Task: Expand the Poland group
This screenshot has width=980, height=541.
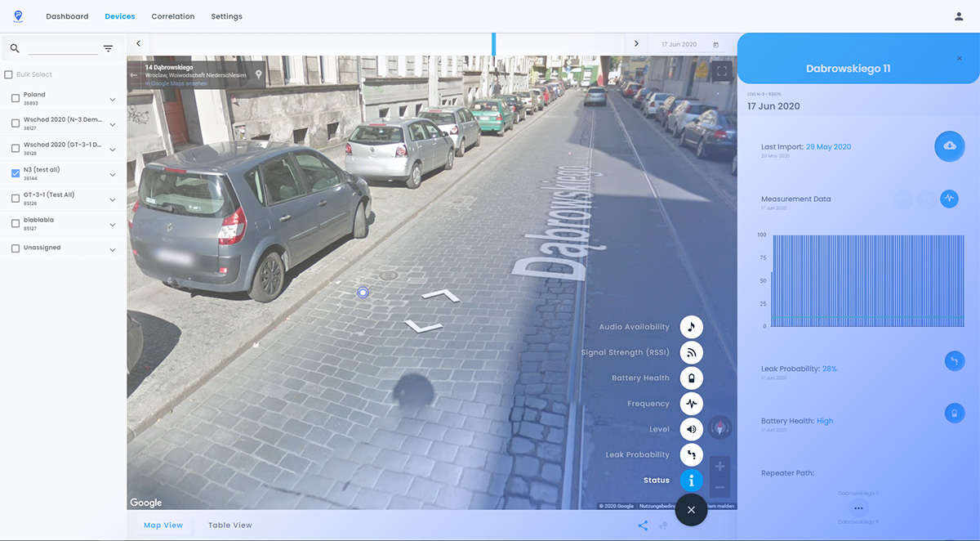Action: click(113, 100)
